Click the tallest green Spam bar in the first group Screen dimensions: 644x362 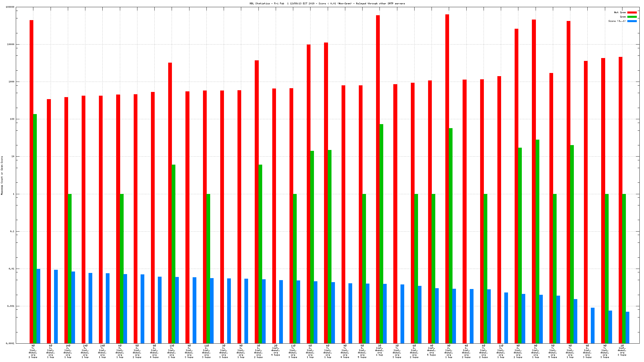coord(35,228)
